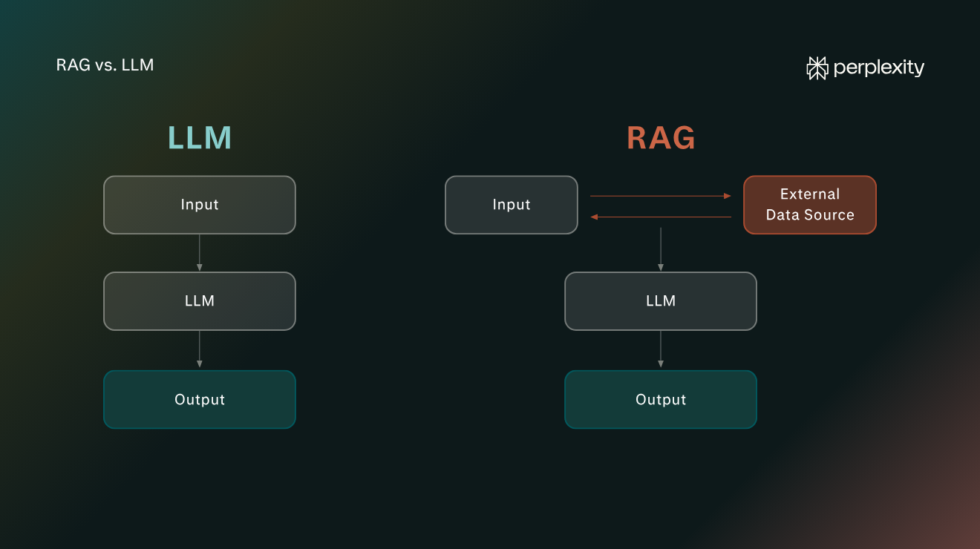Screen dimensions: 980x549
Task: Select the Output box in the RAG diagram
Action: (661, 400)
